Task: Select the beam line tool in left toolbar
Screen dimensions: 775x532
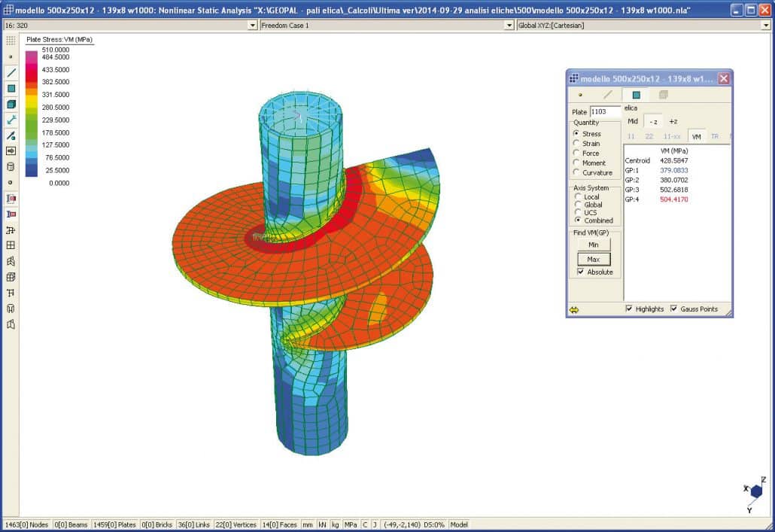Action: pyautogui.click(x=11, y=73)
